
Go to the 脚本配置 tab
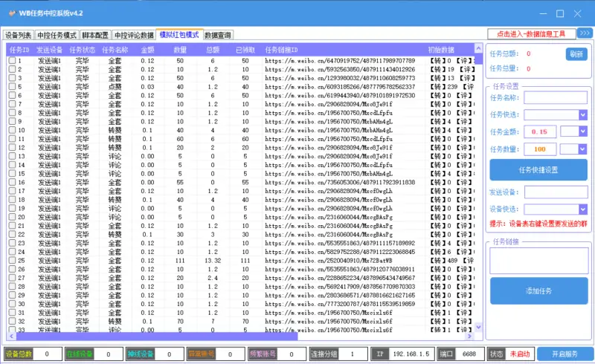click(x=95, y=35)
